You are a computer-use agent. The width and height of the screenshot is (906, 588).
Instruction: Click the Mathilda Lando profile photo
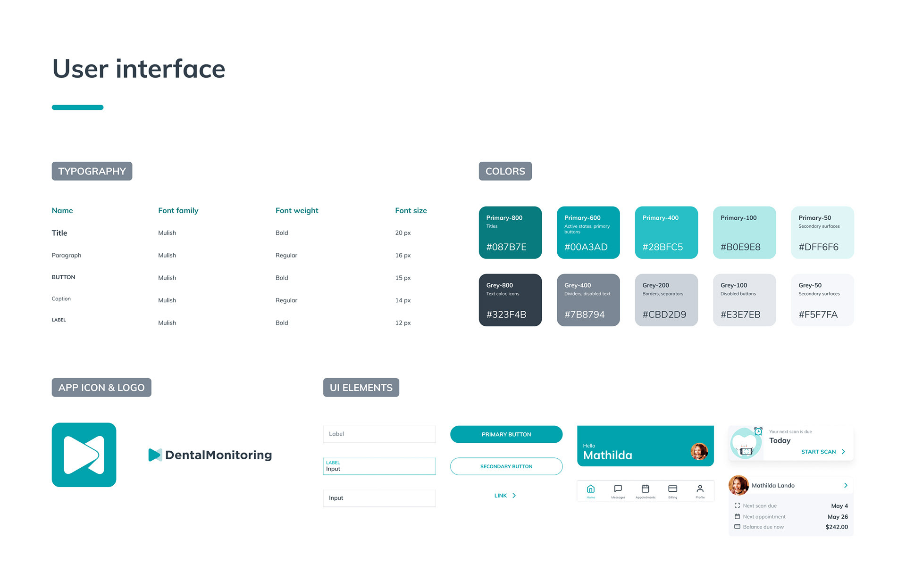pyautogui.click(x=738, y=485)
